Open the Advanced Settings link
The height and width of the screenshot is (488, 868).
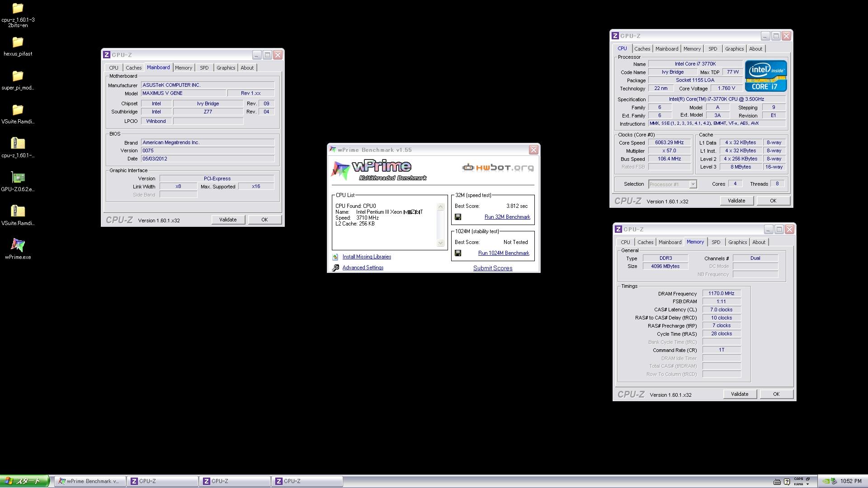(363, 267)
